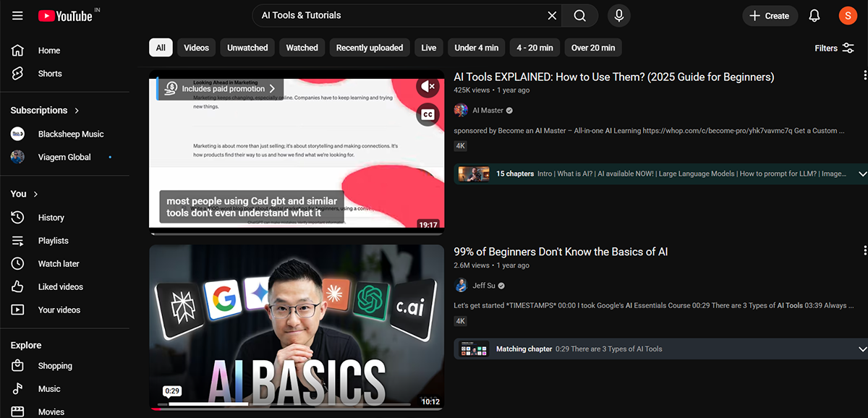The height and width of the screenshot is (418, 868).
Task: Open the Create button
Action: [x=770, y=16]
